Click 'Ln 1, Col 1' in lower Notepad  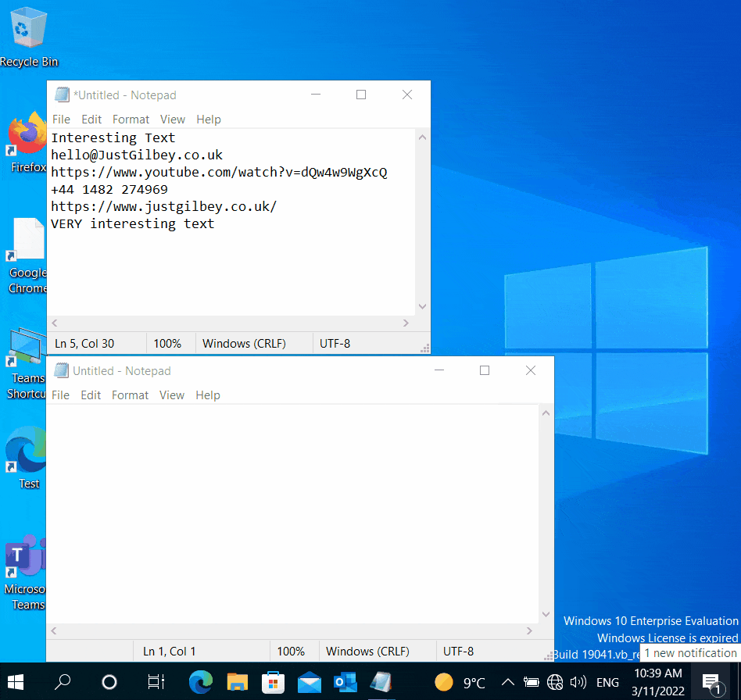pyautogui.click(x=169, y=652)
